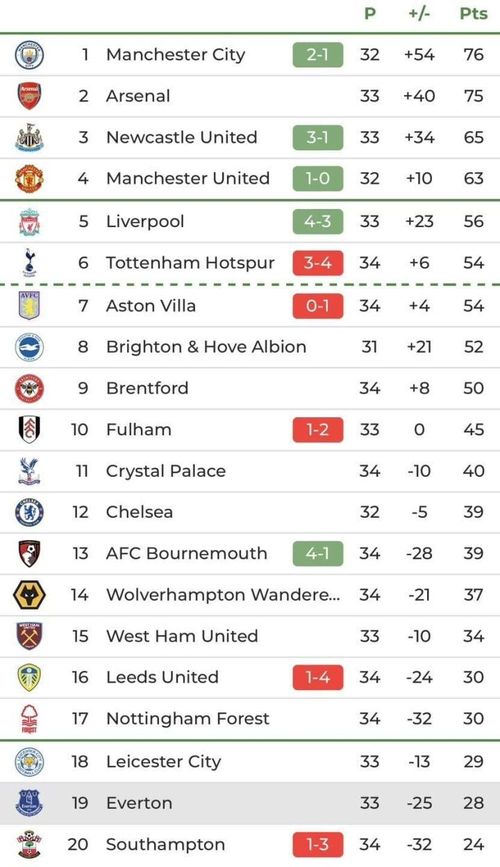Open Liverpool's 4-3 match result badge
The image size is (500, 867).
coord(318,221)
